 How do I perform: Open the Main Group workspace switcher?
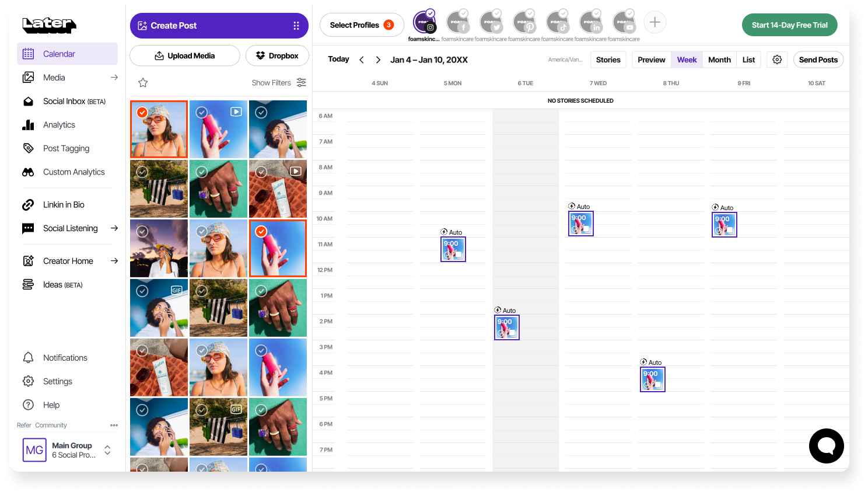67,450
